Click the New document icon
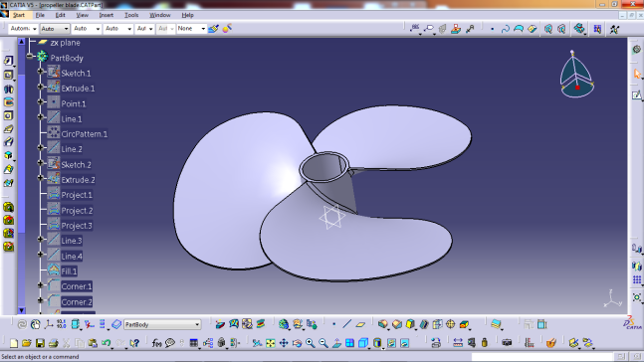Screen dimensions: 644x362 (x=14, y=343)
